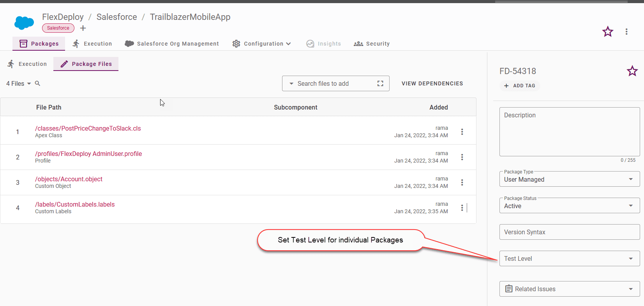Click the FlexDeploy breadcrumb
This screenshot has height=306, width=644.
pyautogui.click(x=63, y=17)
